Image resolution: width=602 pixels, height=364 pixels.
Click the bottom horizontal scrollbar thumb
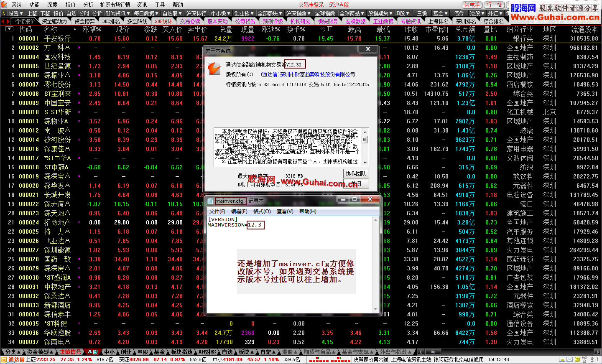[433, 352]
